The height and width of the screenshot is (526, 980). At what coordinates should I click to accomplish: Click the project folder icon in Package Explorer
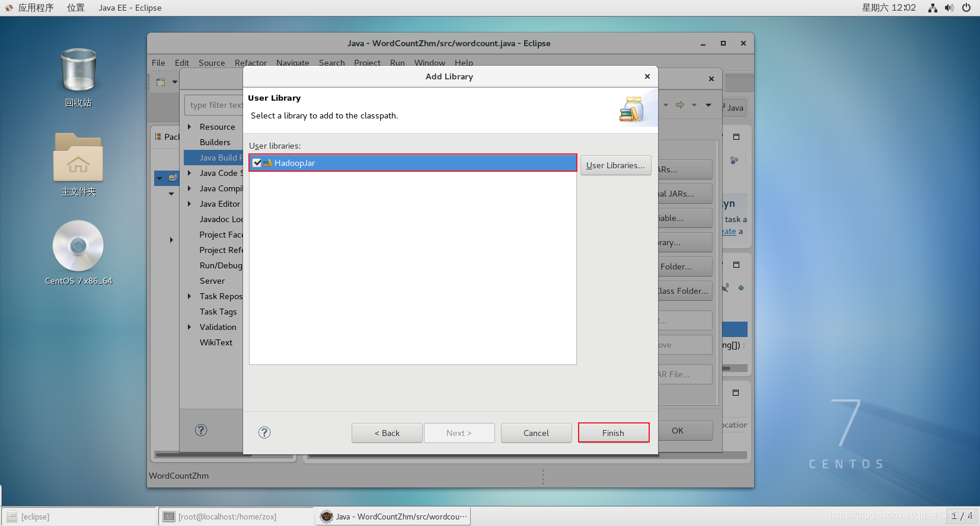(173, 178)
